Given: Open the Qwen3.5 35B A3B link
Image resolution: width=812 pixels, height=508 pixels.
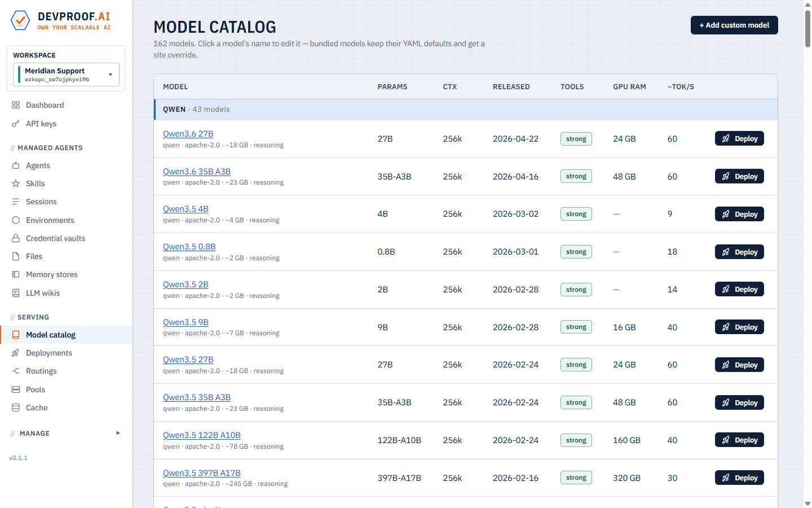Looking at the screenshot, I should tap(197, 397).
